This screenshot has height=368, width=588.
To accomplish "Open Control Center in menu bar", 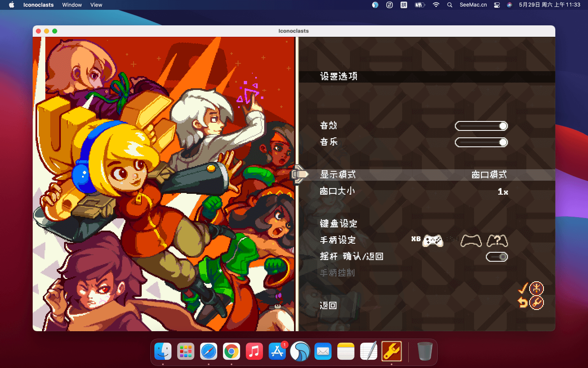I will coord(497,5).
